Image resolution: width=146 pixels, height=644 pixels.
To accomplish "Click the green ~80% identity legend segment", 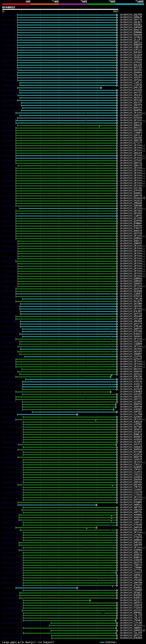I will point(101,4).
